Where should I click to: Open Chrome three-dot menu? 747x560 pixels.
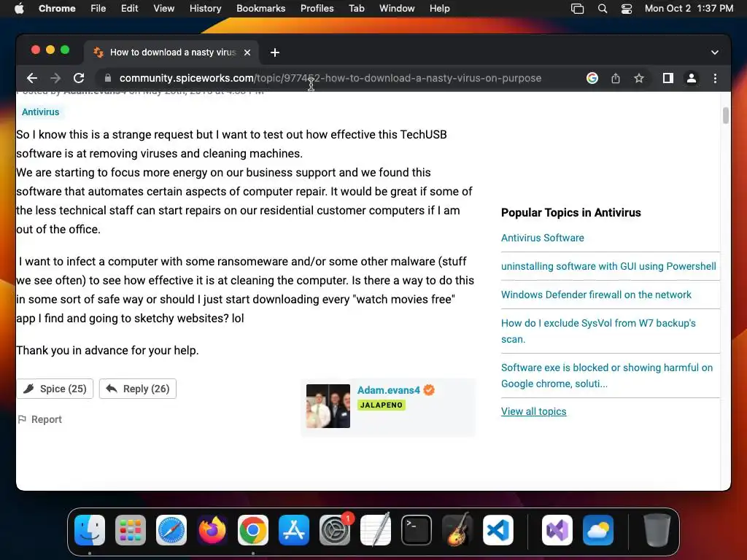[715, 78]
